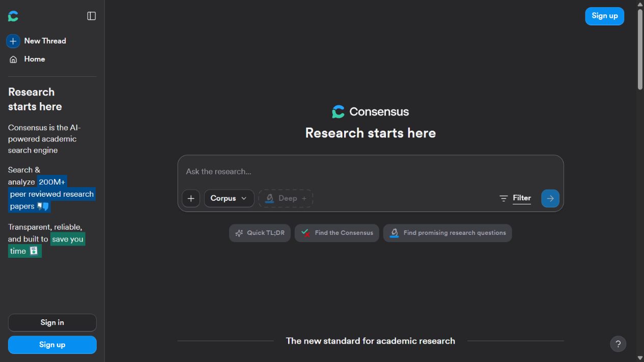644x362 pixels.
Task: Click the plus icon beside New Thread
Action: 13,41
